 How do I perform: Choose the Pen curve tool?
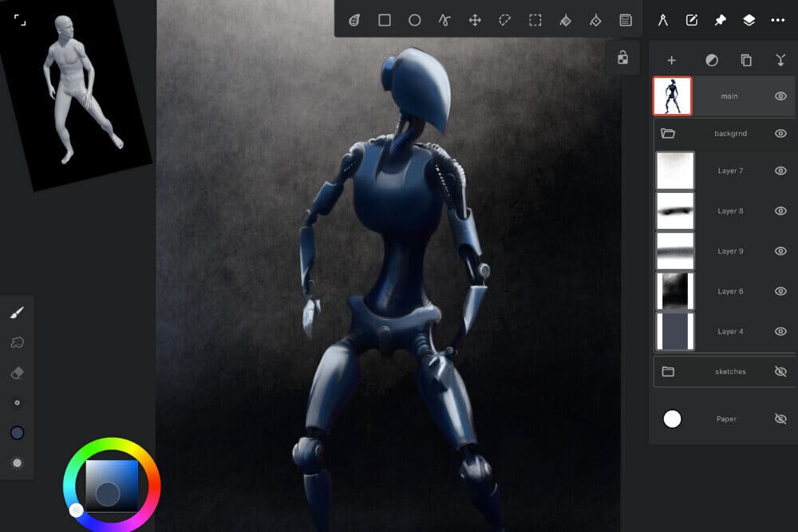point(444,20)
